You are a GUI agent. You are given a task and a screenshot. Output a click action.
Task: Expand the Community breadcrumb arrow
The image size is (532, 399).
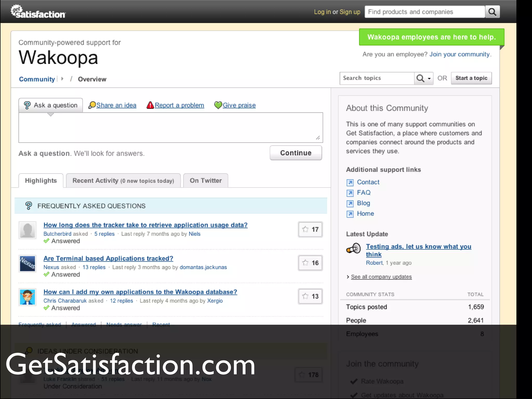(x=62, y=79)
